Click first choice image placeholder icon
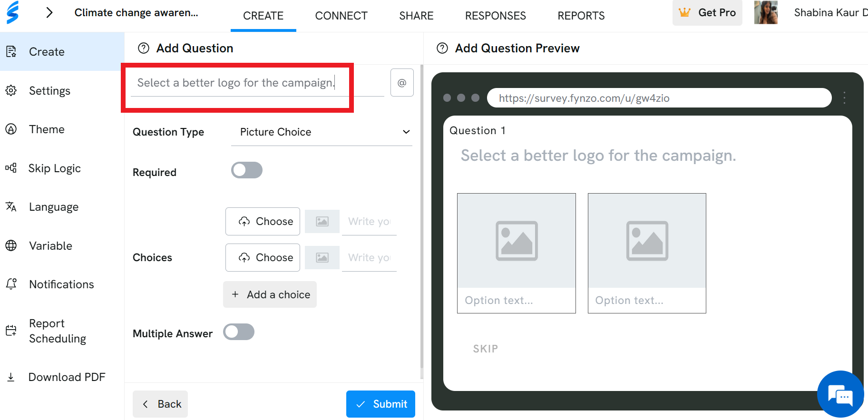This screenshot has width=868, height=420. [x=322, y=222]
